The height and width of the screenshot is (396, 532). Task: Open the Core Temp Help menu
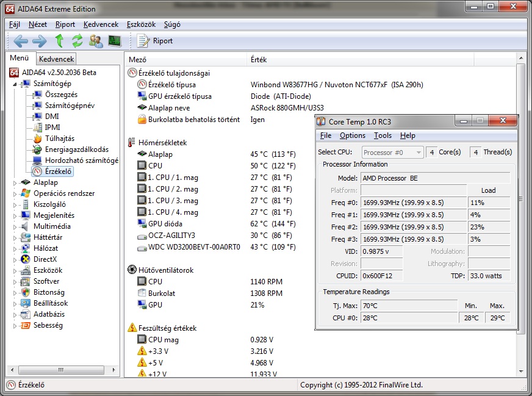click(x=408, y=135)
